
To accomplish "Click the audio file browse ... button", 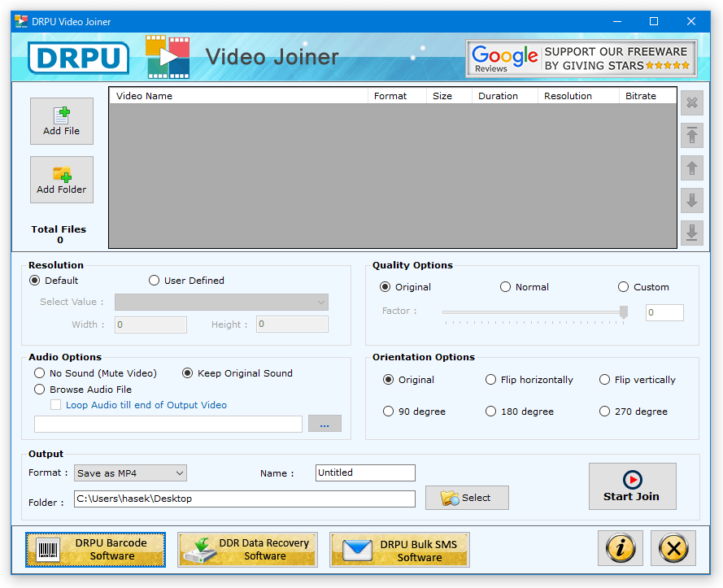I will 324,424.
